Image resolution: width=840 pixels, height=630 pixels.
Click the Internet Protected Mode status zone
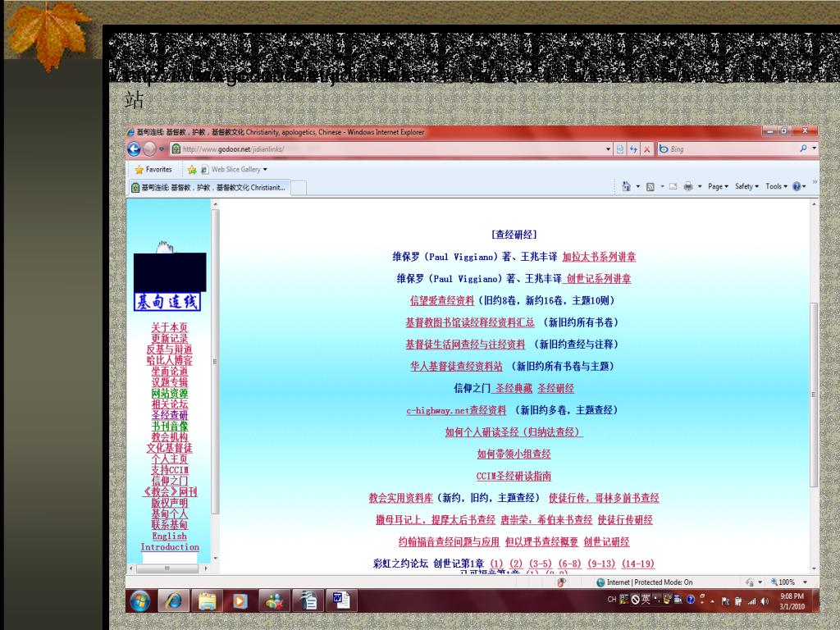click(x=645, y=582)
